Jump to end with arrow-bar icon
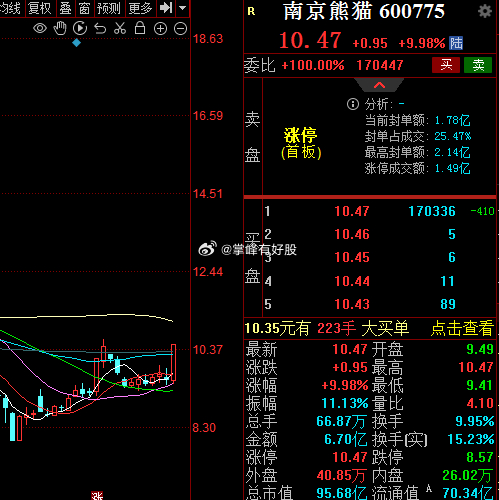499x500 pixels. 166,7
